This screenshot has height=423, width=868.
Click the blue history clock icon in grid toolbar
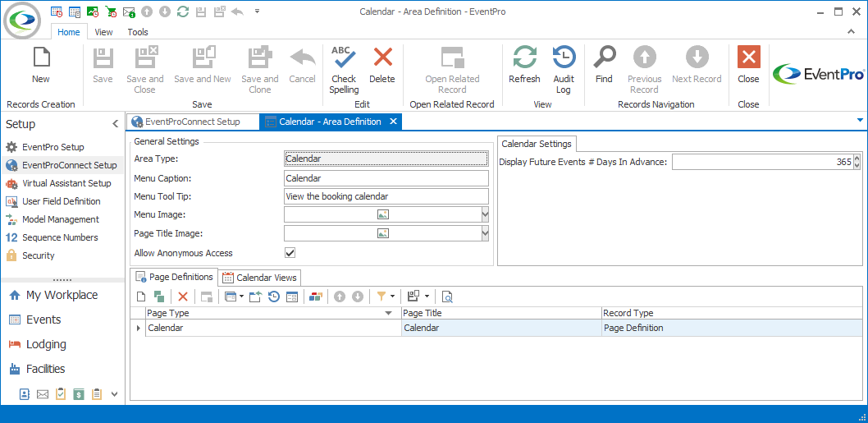pyautogui.click(x=273, y=297)
